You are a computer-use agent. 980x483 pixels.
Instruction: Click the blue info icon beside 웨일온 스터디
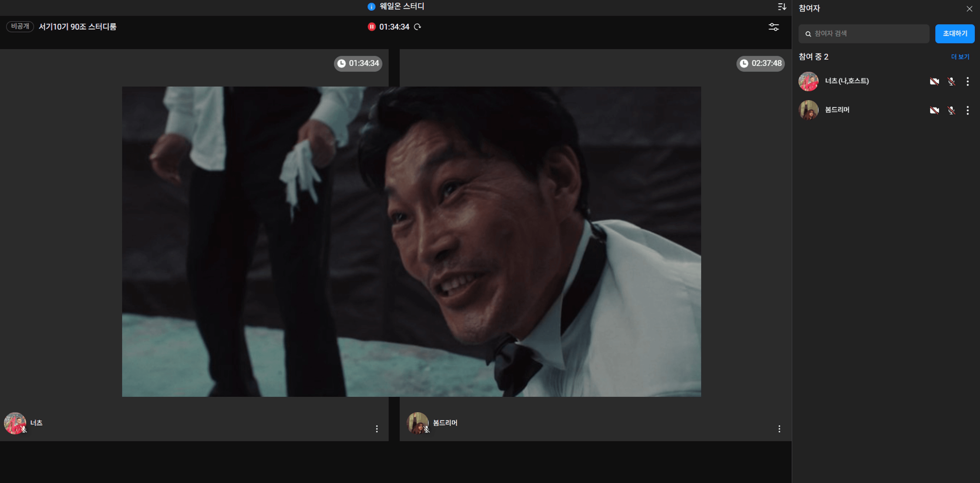(x=371, y=6)
